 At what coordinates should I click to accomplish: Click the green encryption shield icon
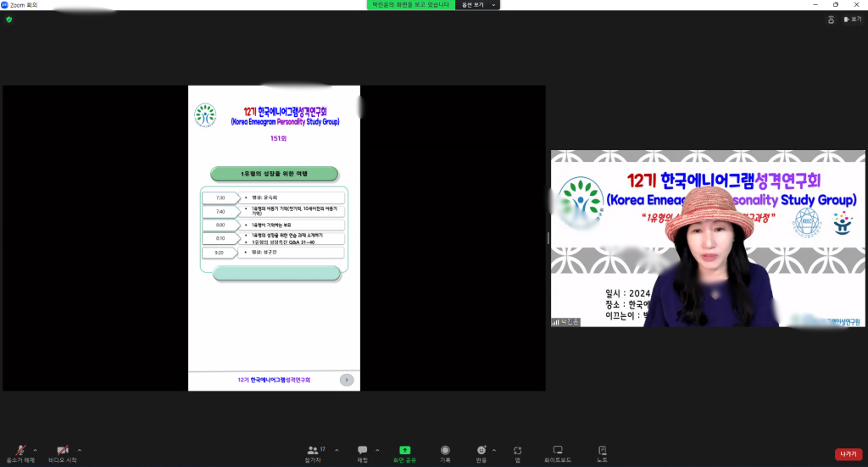point(8,19)
